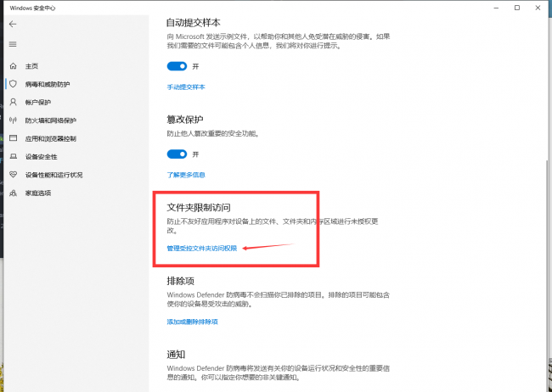Screen dimensions: 552x392
Task: Click the 通知 heading
Action: point(176,355)
